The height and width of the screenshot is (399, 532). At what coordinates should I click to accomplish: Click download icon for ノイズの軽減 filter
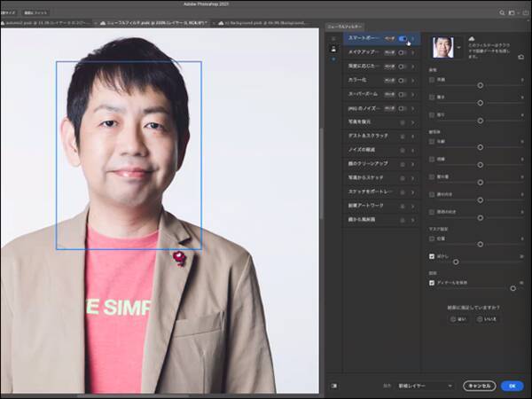403,148
